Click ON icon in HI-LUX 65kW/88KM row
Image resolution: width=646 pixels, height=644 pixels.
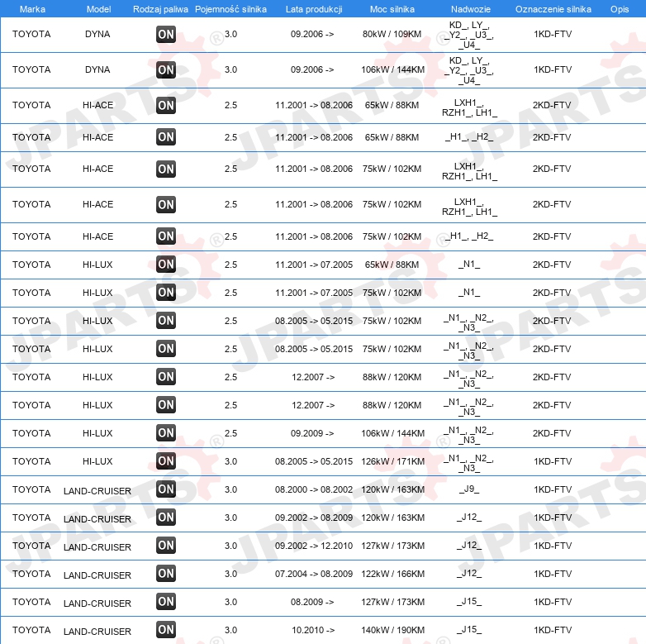[x=166, y=265]
